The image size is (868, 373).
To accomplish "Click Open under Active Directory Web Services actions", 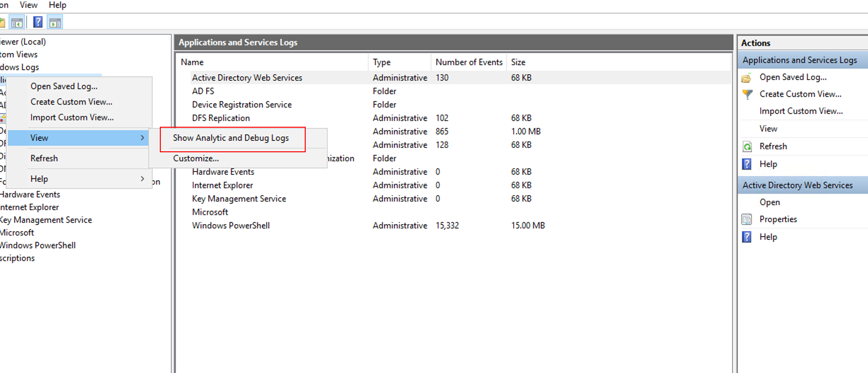I will (x=769, y=202).
